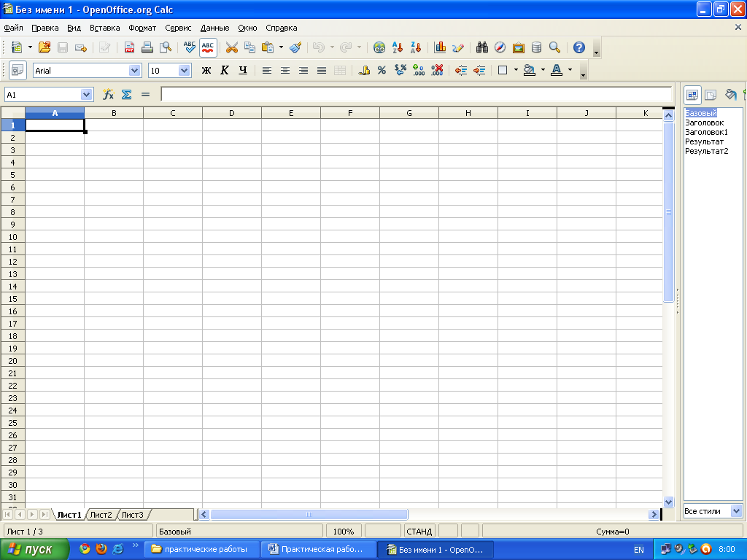Open the Файл menu
Image resolution: width=747 pixels, height=560 pixels.
coord(13,28)
